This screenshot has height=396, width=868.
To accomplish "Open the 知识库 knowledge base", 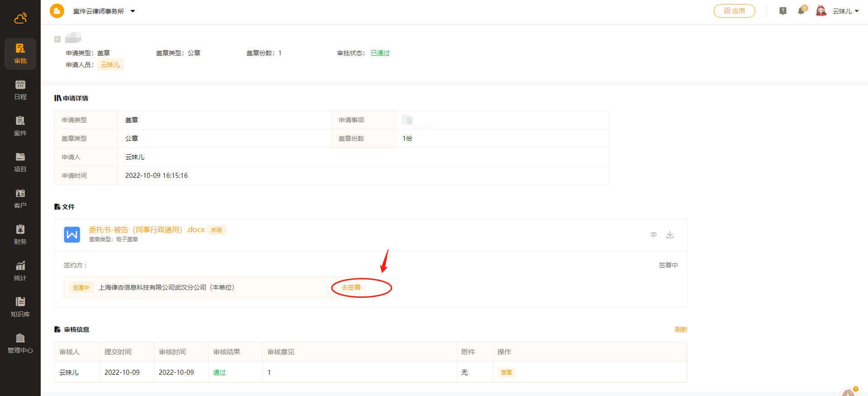I will (x=20, y=307).
